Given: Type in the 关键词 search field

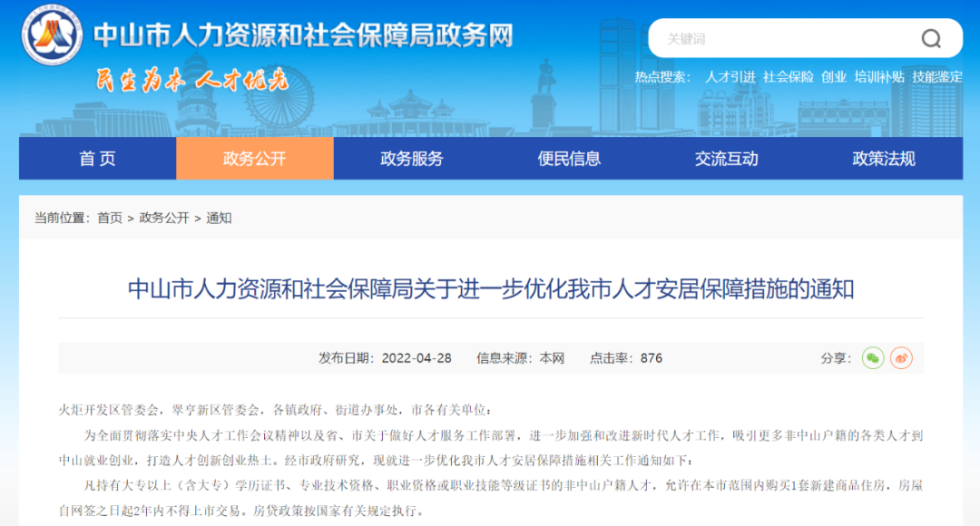Looking at the screenshot, I should tap(780, 38).
